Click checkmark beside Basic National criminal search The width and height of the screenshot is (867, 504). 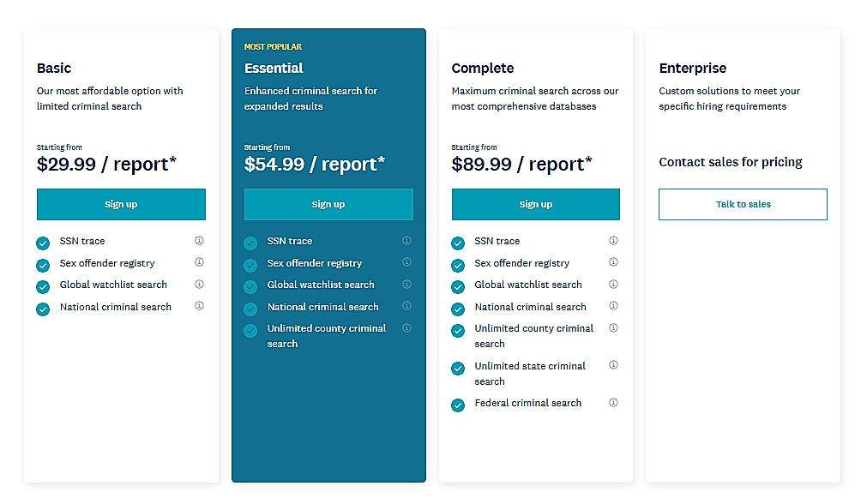coord(43,309)
